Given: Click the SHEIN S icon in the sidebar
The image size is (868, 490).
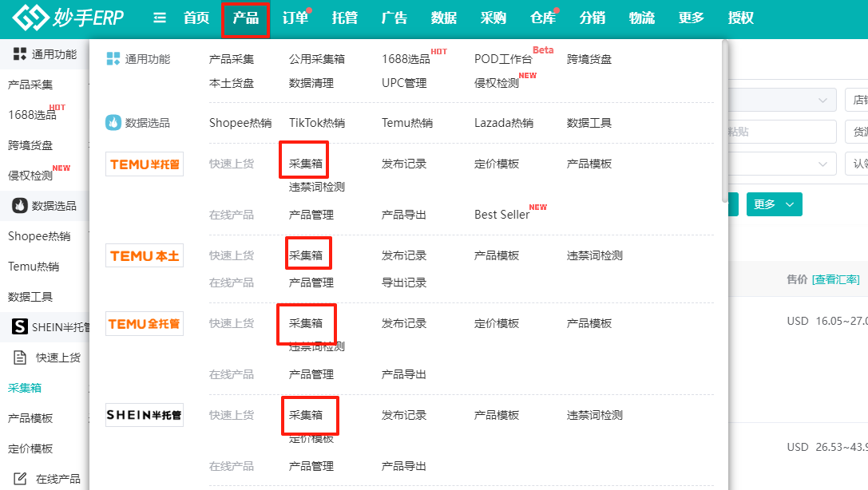Looking at the screenshot, I should (x=19, y=326).
